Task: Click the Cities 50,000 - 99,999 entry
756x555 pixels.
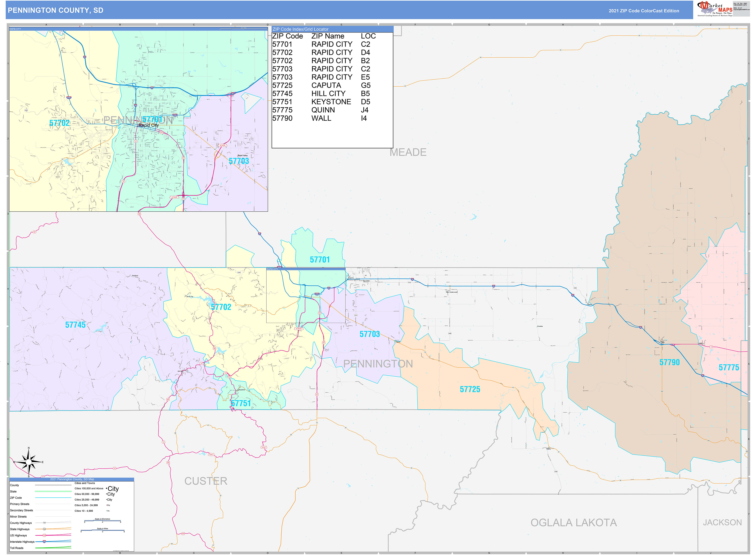Action: click(x=87, y=494)
